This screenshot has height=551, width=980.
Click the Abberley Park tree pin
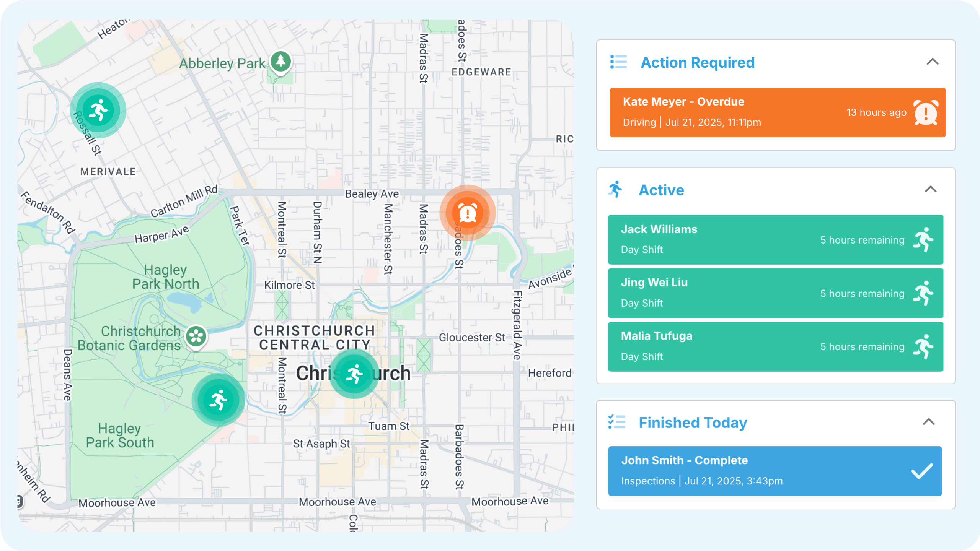[281, 61]
